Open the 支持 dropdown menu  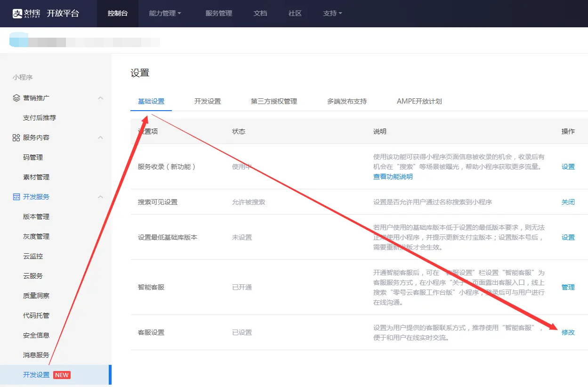(x=333, y=13)
